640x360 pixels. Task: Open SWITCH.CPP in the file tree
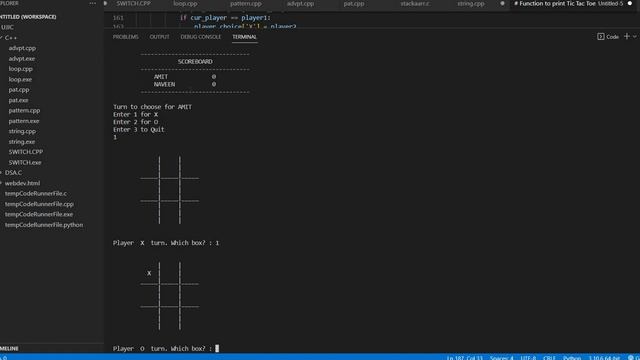pos(26,152)
